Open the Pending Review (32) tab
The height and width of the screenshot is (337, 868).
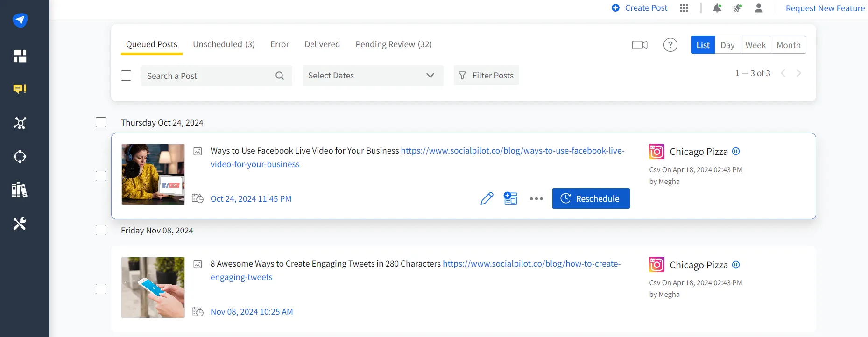point(394,44)
